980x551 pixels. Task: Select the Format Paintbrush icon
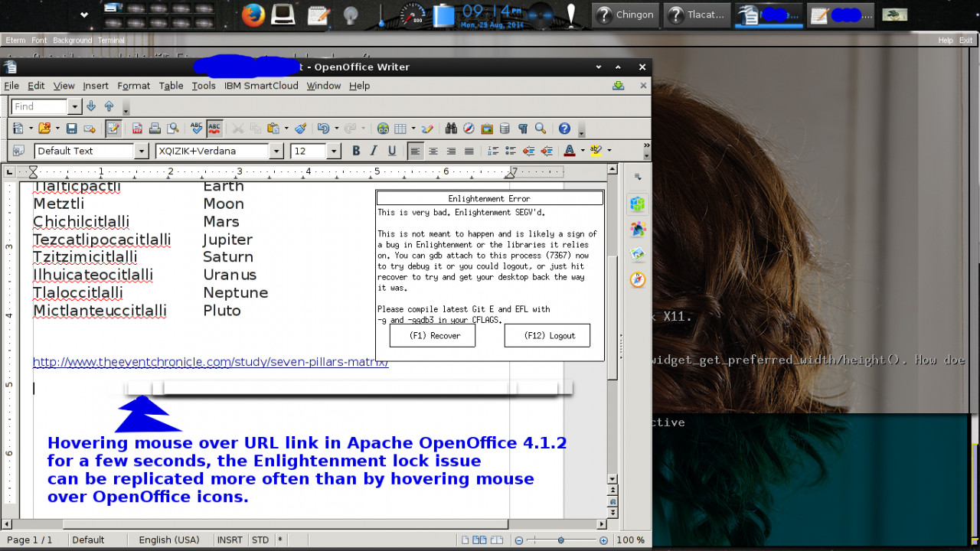[300, 129]
